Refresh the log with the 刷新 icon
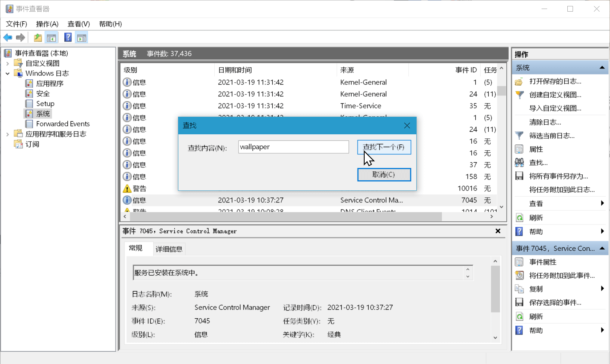The width and height of the screenshot is (610, 364). [520, 217]
